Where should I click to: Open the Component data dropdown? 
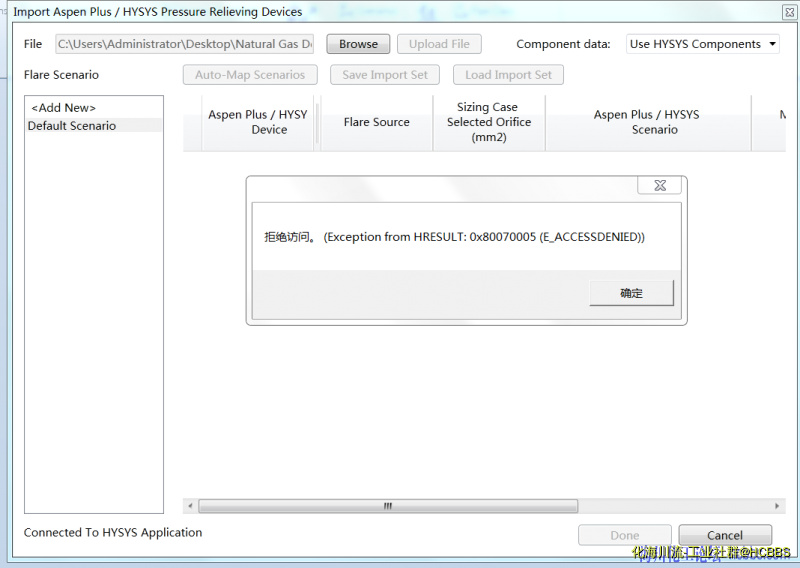pos(703,44)
